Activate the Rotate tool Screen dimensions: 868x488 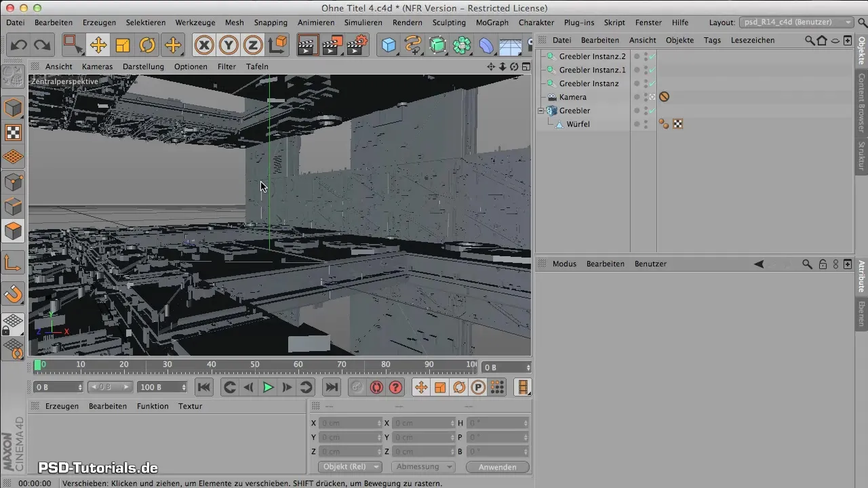pyautogui.click(x=147, y=45)
